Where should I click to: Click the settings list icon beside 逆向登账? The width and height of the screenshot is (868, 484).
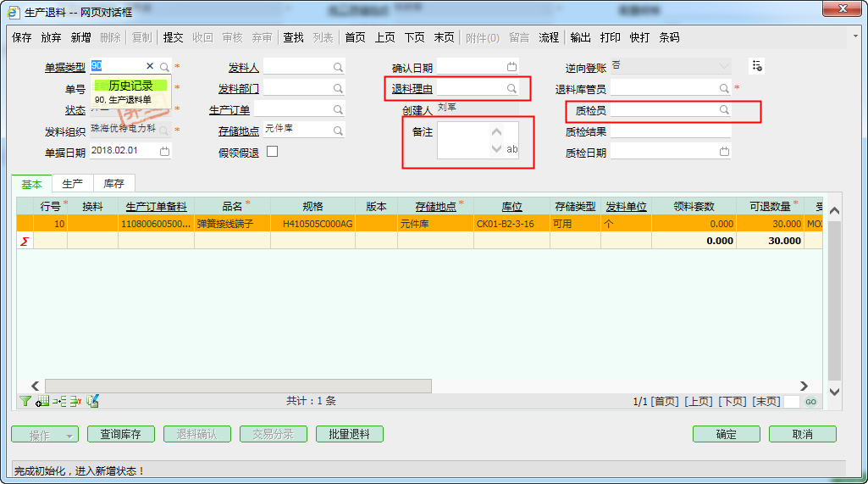[x=757, y=66]
